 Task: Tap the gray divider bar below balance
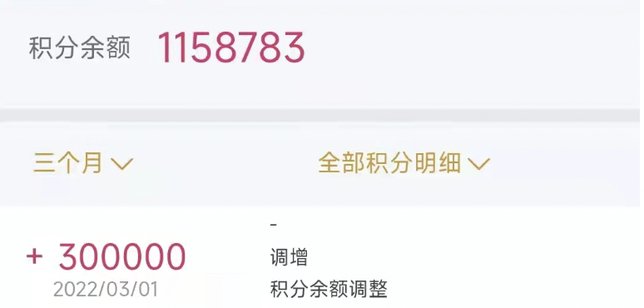pos(322,116)
